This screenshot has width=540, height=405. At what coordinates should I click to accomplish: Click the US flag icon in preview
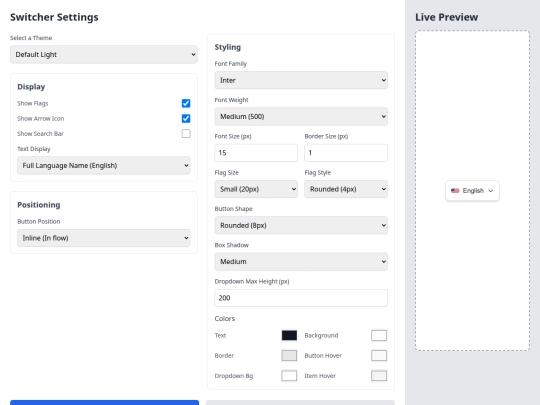[455, 190]
